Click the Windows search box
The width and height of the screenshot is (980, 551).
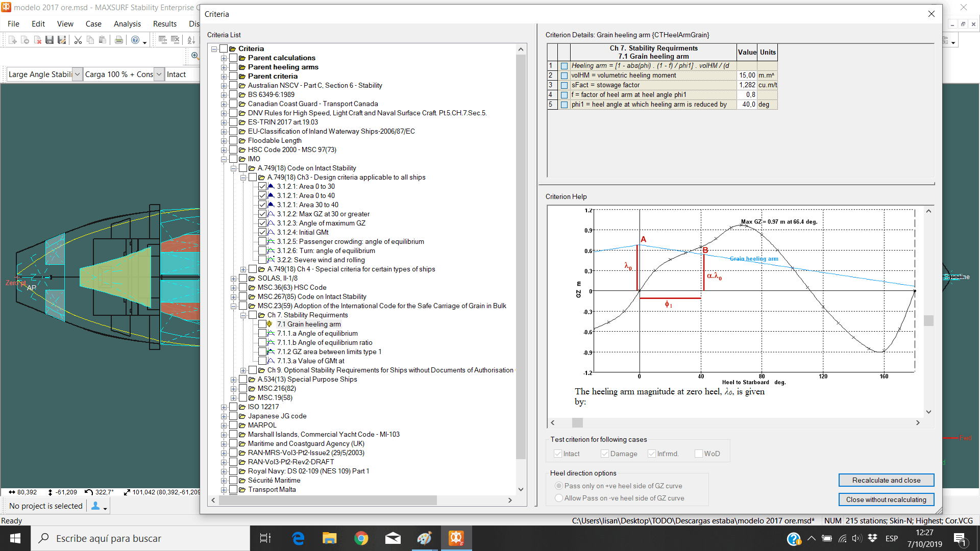click(x=140, y=538)
